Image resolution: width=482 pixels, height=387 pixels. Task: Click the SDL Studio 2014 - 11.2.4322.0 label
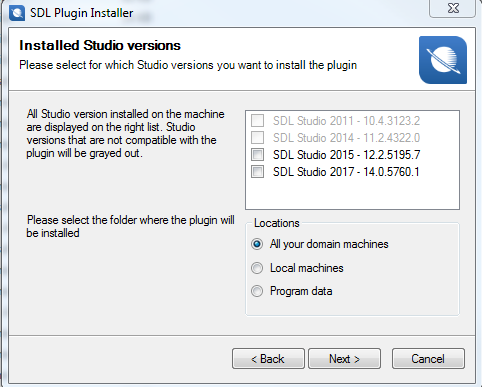click(x=346, y=138)
